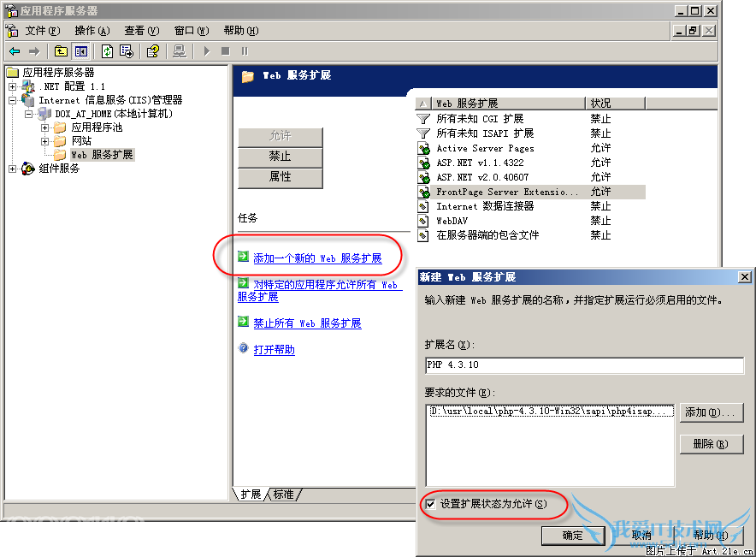Click the Export list toolbar icon
The height and width of the screenshot is (557, 756).
point(127,51)
